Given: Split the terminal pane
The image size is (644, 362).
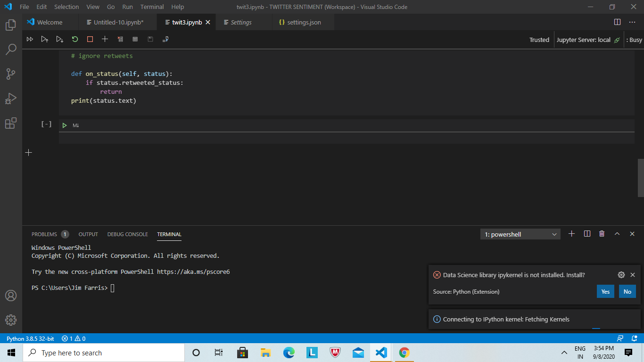Looking at the screenshot, I should pyautogui.click(x=587, y=234).
